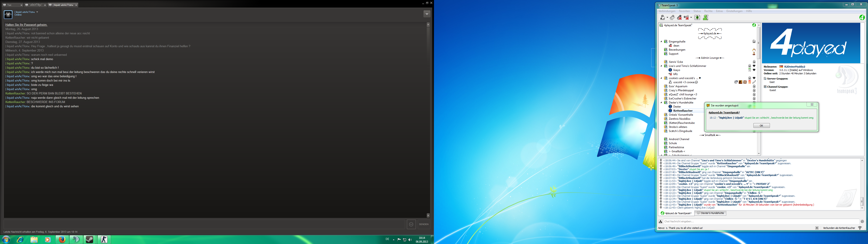
Task: Collapse Dexter's Hundehütte channel
Action: 661,102
